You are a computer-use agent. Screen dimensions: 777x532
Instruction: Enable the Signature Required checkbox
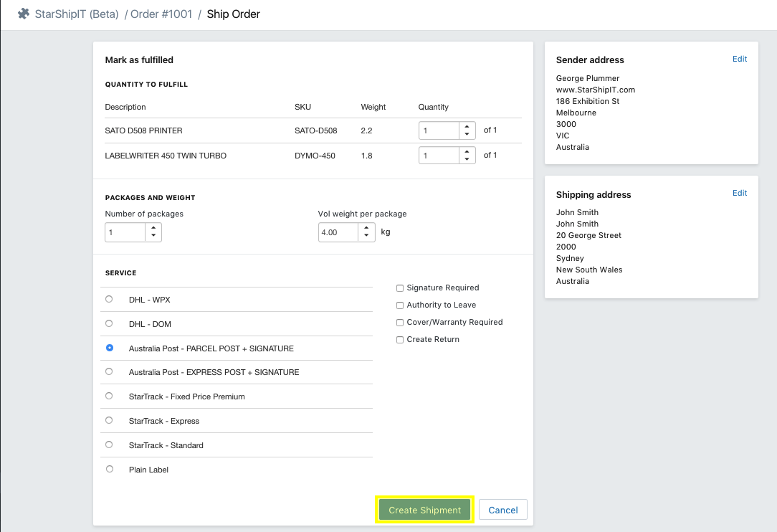click(400, 288)
